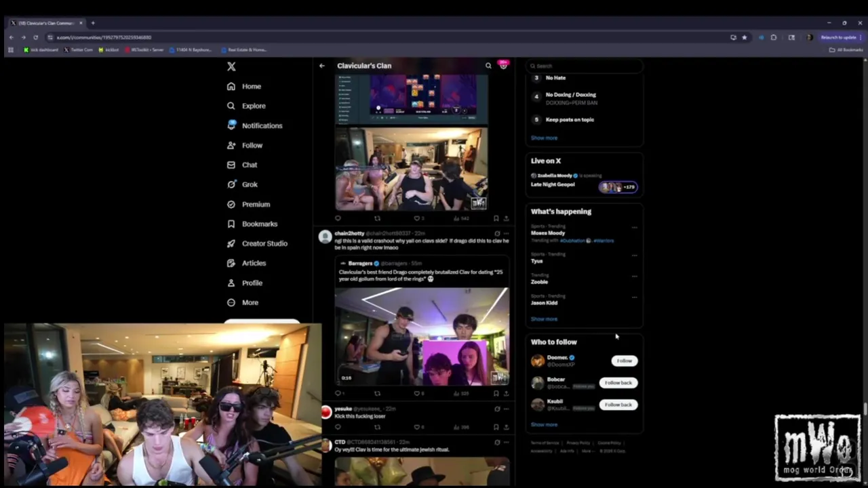Open the Home navigation item
This screenshot has width=868, height=488.
tap(244, 86)
